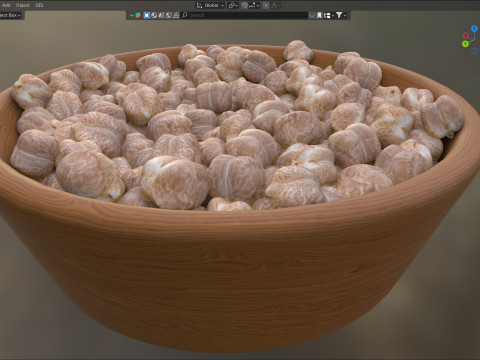The image size is (480, 360).
Task: Click the Search input field
Action: (x=244, y=15)
